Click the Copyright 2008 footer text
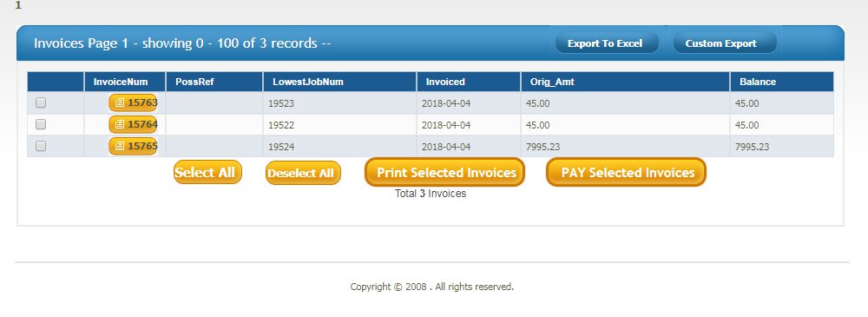Screen dimensions: 868x317 pos(431,287)
